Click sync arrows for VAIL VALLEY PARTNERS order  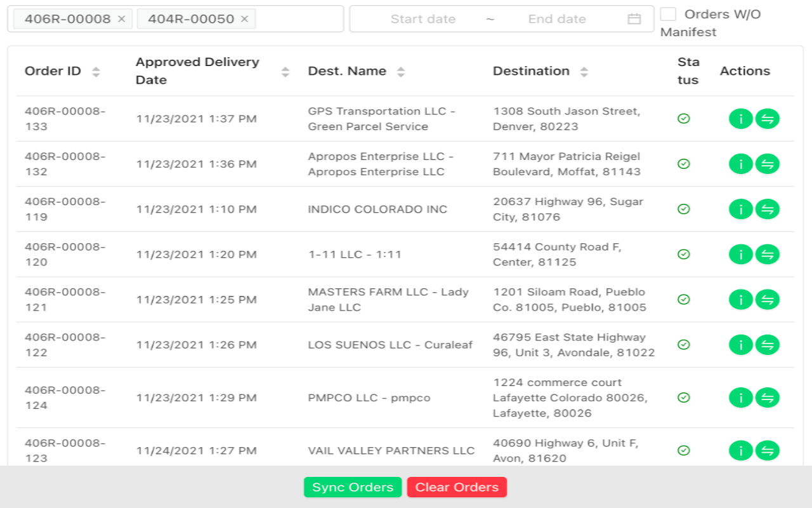click(x=767, y=450)
